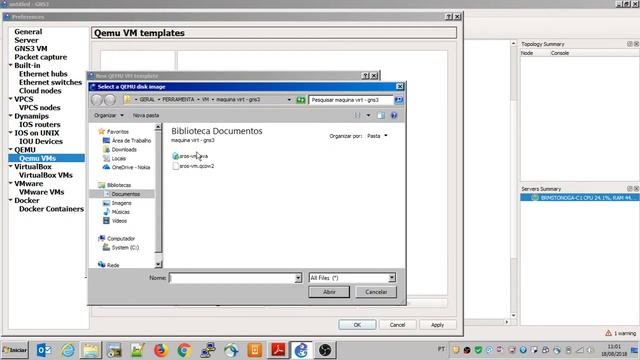Open Adobe Acrobat Reader taskbar icon
The image size is (640, 360).
(x=278, y=350)
